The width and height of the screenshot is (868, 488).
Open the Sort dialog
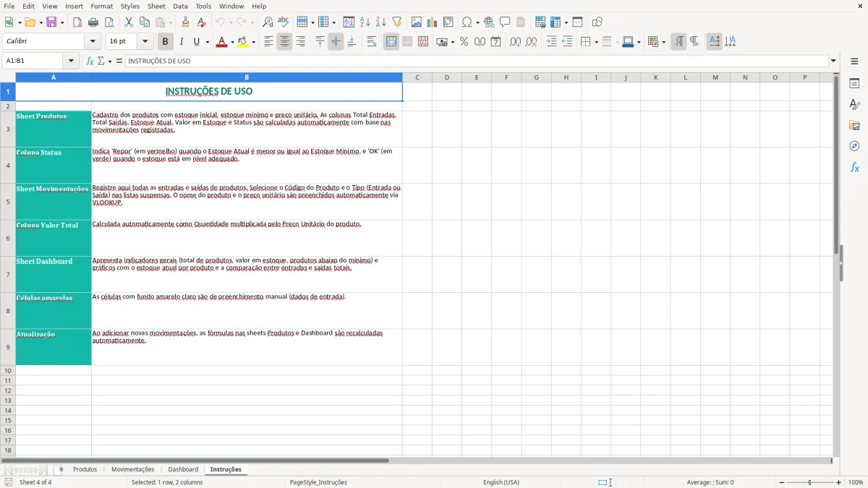[x=349, y=22]
